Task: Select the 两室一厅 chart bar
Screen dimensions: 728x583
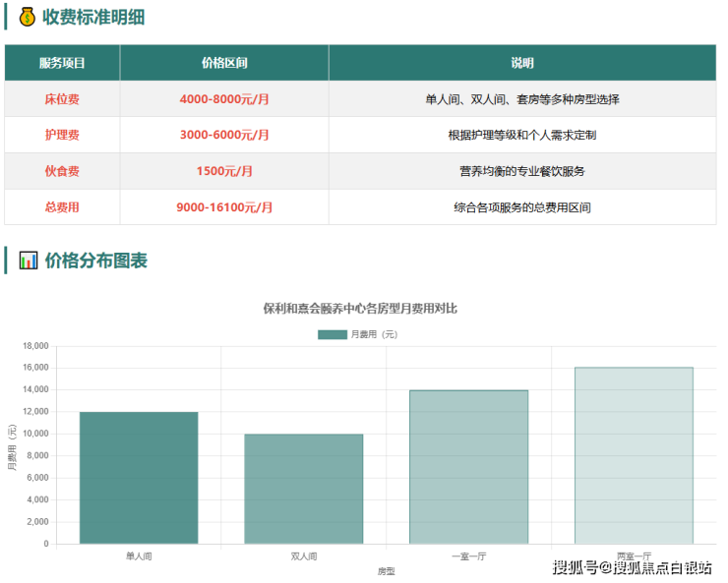Action: (x=634, y=455)
